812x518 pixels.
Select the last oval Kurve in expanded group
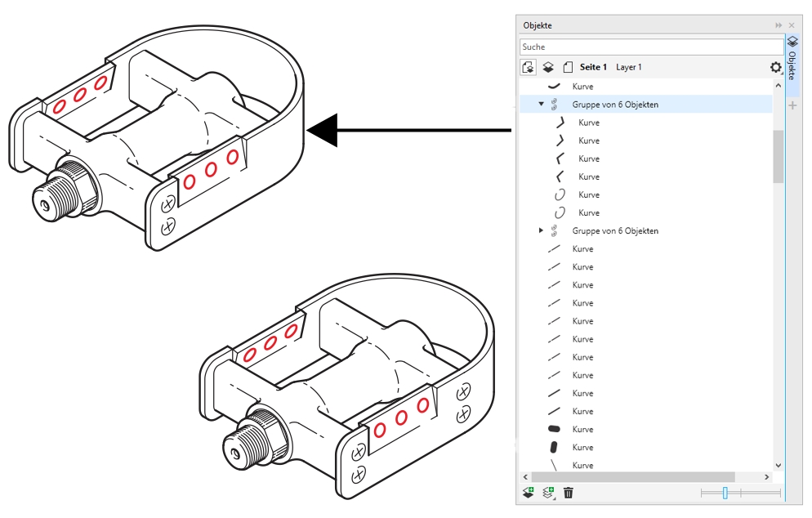click(x=588, y=212)
